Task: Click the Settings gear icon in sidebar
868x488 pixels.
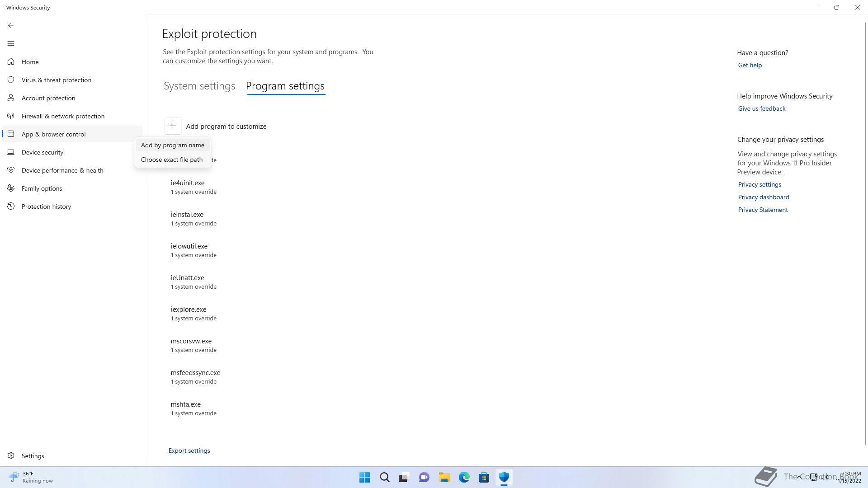Action: pos(11,455)
